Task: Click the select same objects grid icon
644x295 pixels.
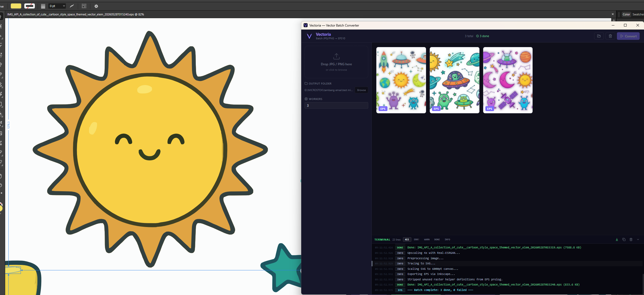Action: (84, 6)
